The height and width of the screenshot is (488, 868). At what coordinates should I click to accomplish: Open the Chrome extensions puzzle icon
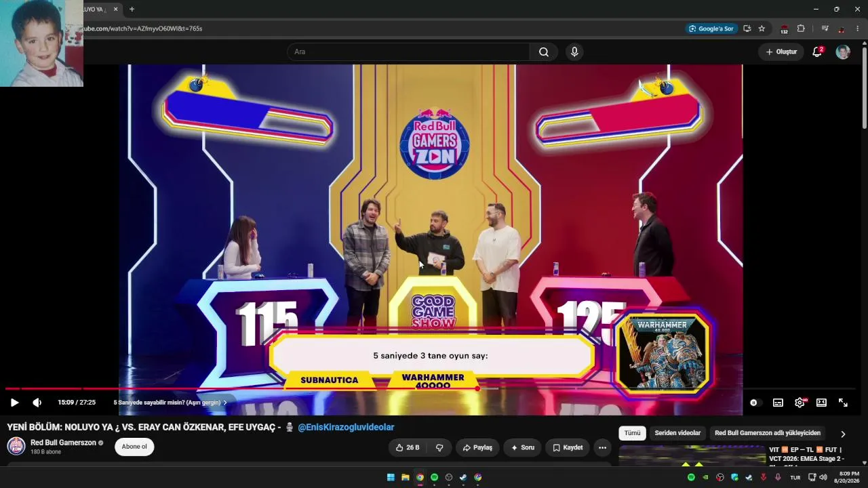click(x=801, y=28)
